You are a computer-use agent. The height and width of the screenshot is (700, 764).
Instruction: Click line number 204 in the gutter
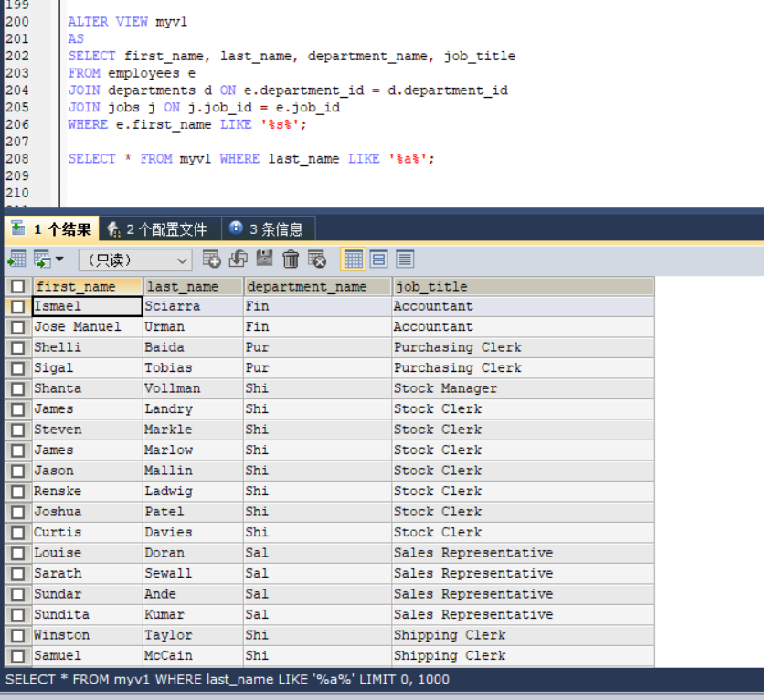click(17, 90)
